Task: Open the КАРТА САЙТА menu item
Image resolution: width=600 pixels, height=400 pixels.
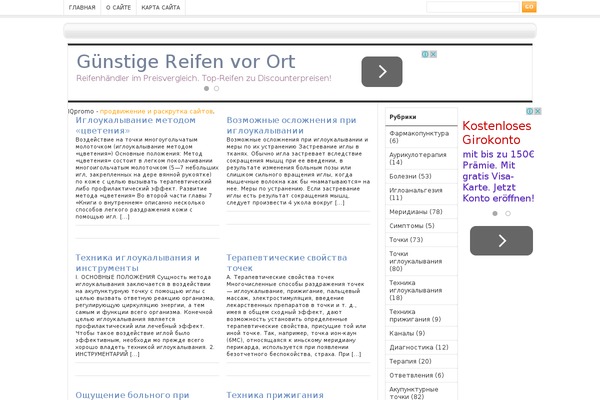Action: pos(161,7)
